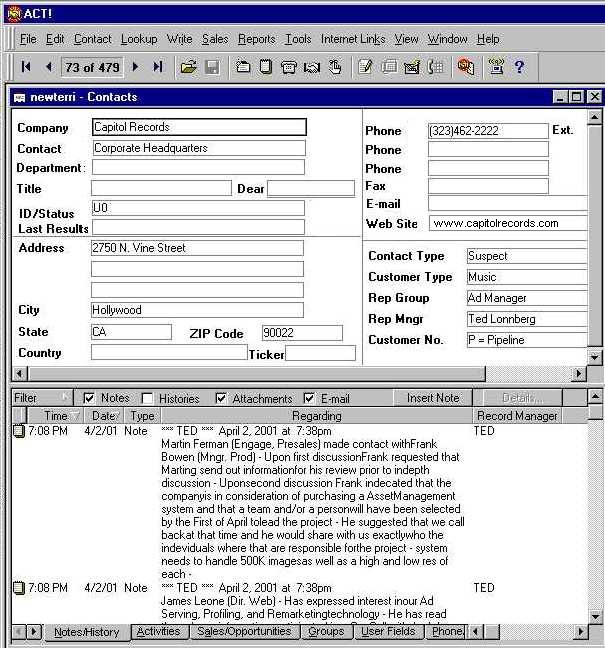Click the Type column header
Screen dimensions: 605x648
pos(143,415)
